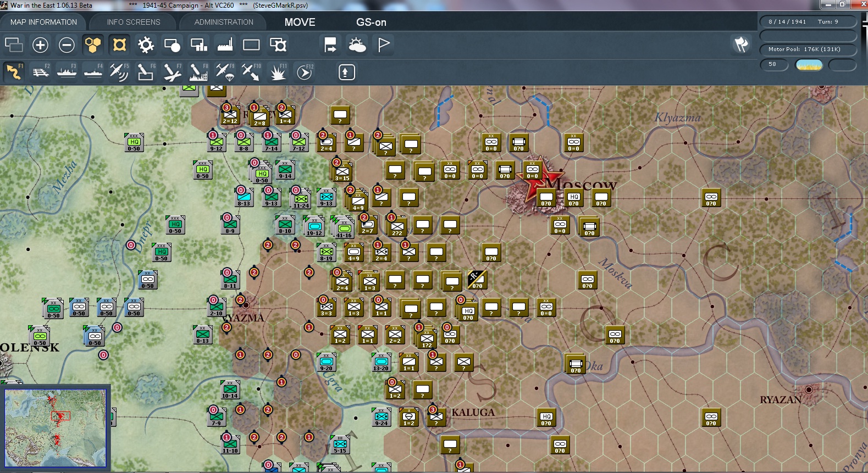Image resolution: width=868 pixels, height=473 pixels.
Task: Click the Turn: 9 indicator
Action: 828,21
